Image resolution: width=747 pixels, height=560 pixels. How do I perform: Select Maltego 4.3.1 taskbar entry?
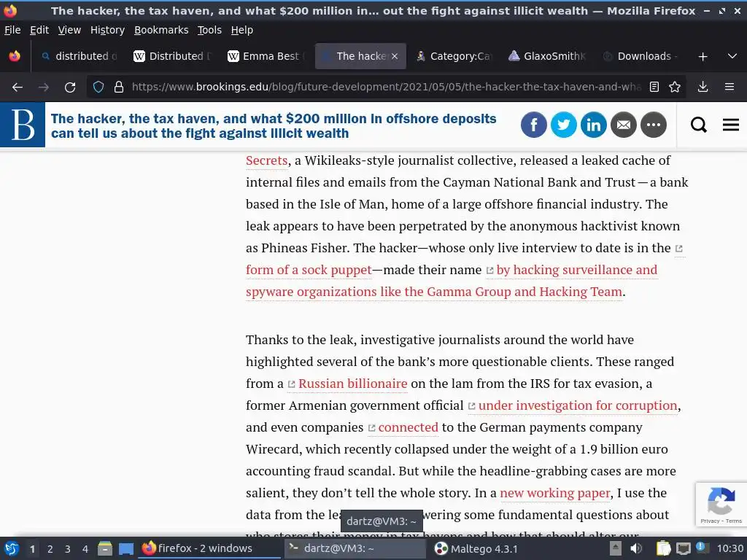click(476, 548)
